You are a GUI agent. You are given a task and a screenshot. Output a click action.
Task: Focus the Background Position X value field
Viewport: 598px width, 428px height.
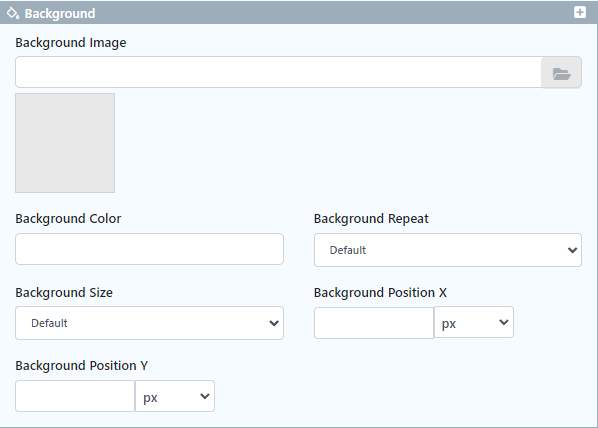374,323
